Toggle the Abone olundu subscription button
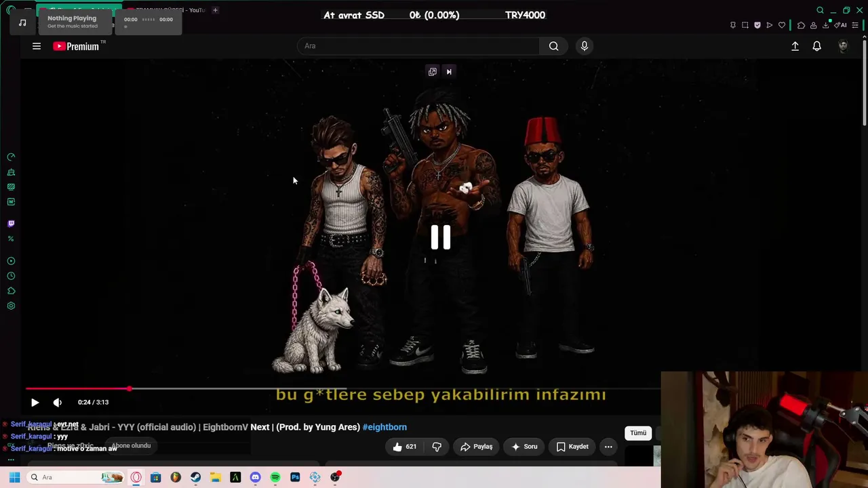868x488 pixels. pyautogui.click(x=131, y=445)
